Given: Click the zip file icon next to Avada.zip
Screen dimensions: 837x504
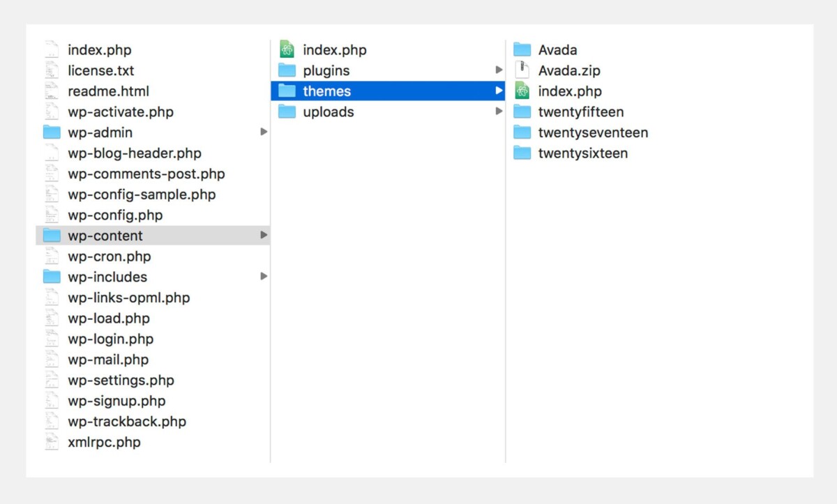Looking at the screenshot, I should coord(522,70).
